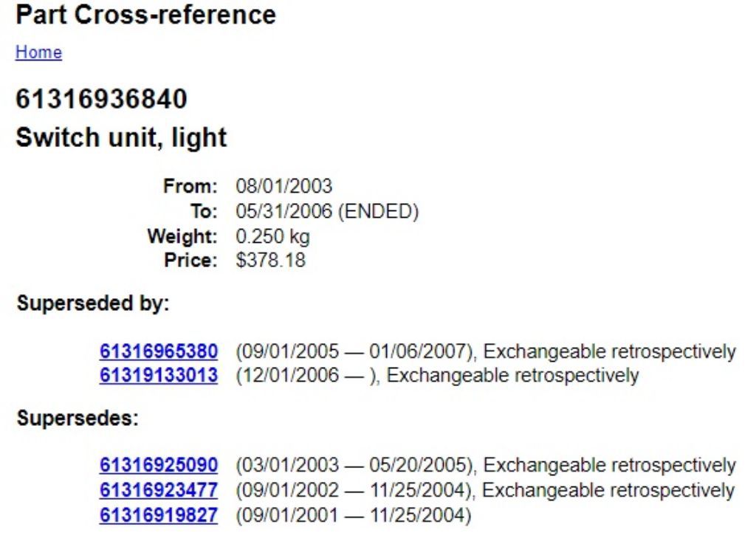Open superseded part 61316919827
Image resolution: width=756 pixels, height=547 pixels.
(159, 515)
